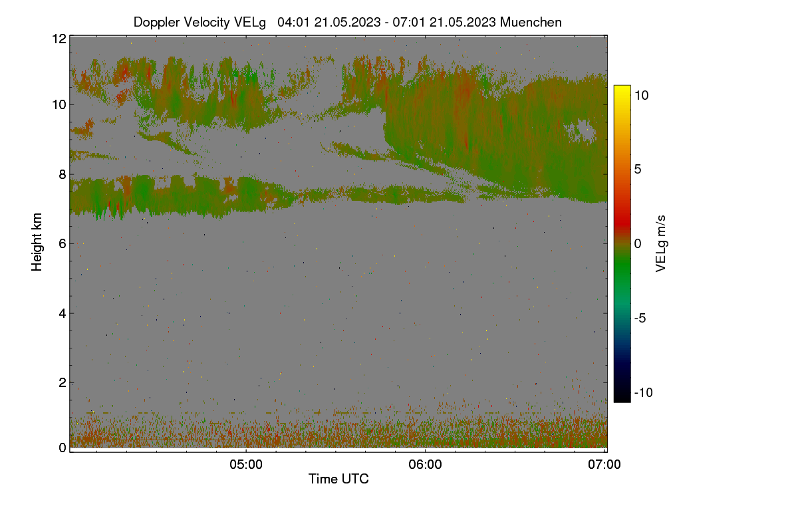Click the height tick label 0
This screenshot has height=532, width=798.
coord(63,448)
